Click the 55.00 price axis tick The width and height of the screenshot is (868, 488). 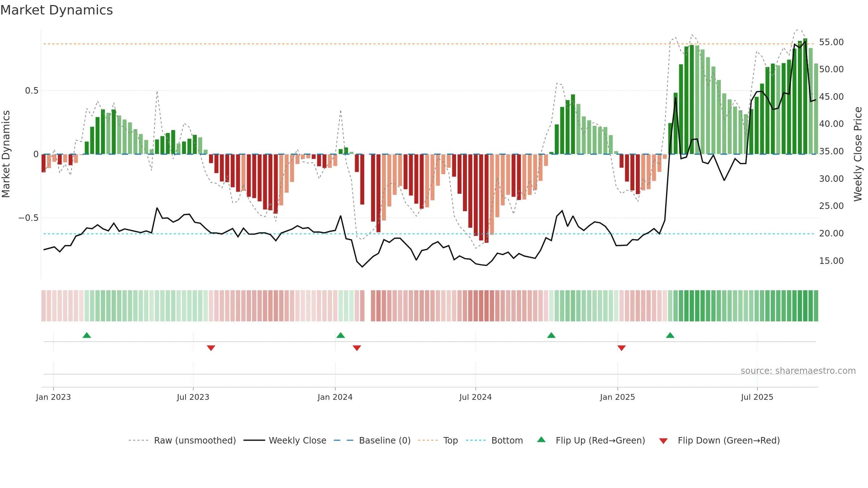point(831,42)
